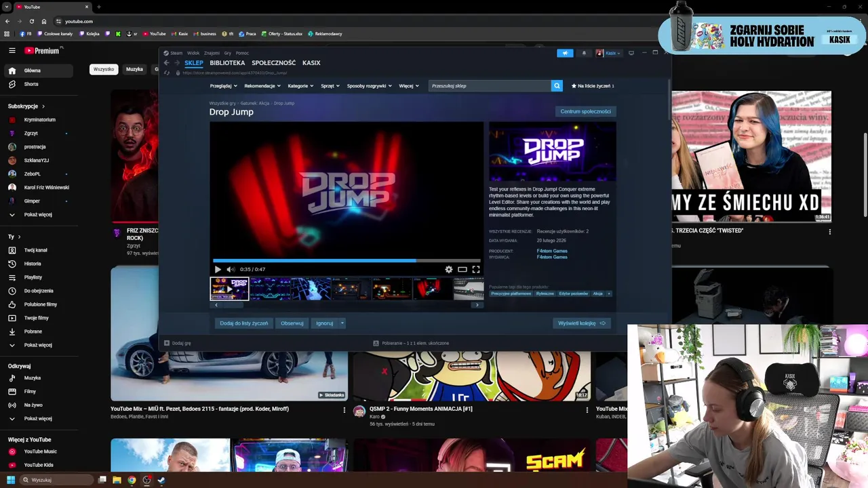Expand the Więcej store dropdown

(x=409, y=86)
